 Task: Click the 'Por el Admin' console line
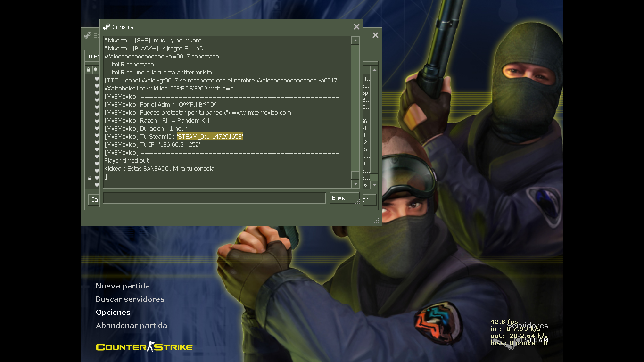pos(160,104)
